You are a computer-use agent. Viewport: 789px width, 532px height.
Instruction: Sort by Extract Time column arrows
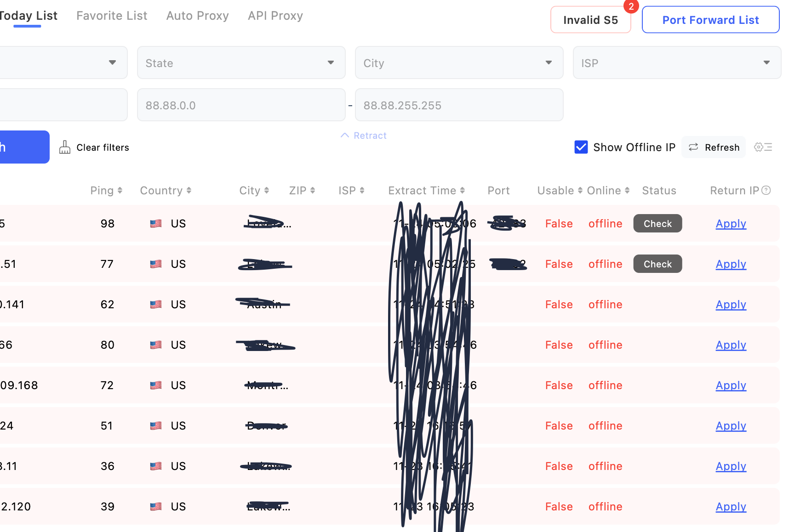[x=463, y=191]
